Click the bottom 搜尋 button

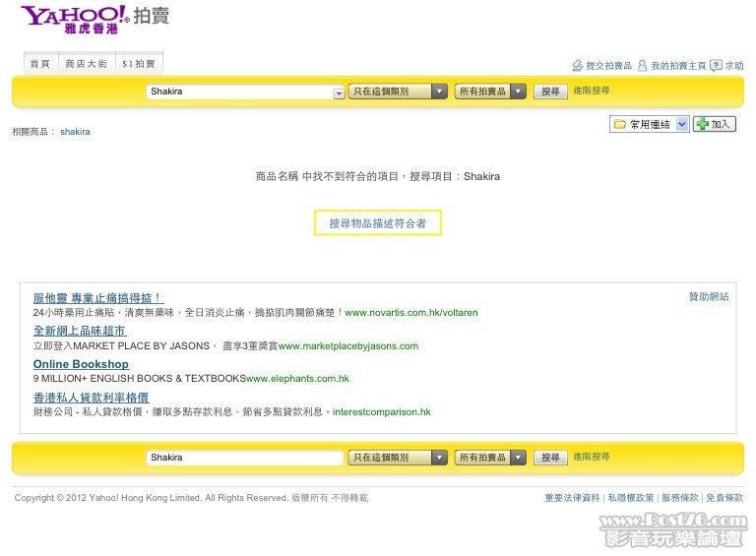(550, 458)
